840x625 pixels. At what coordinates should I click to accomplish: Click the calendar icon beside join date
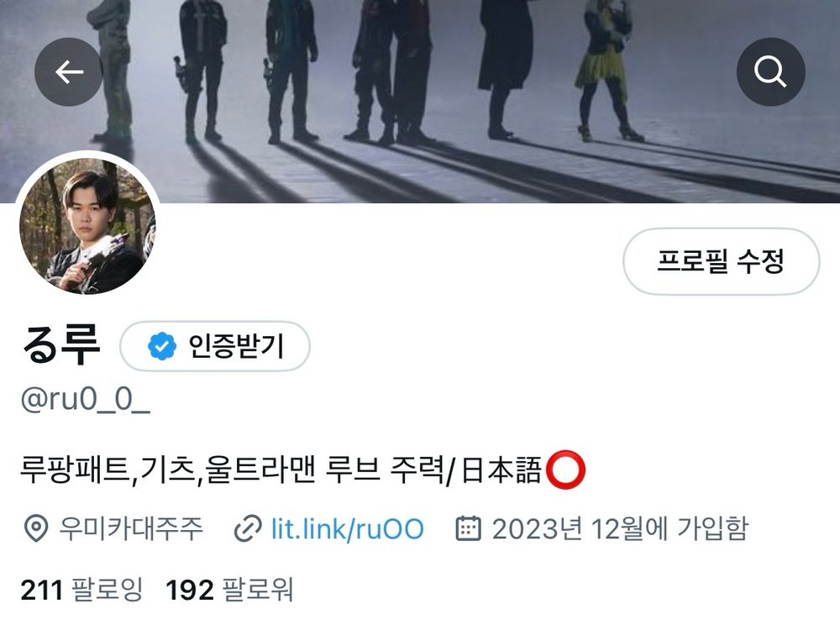(468, 528)
